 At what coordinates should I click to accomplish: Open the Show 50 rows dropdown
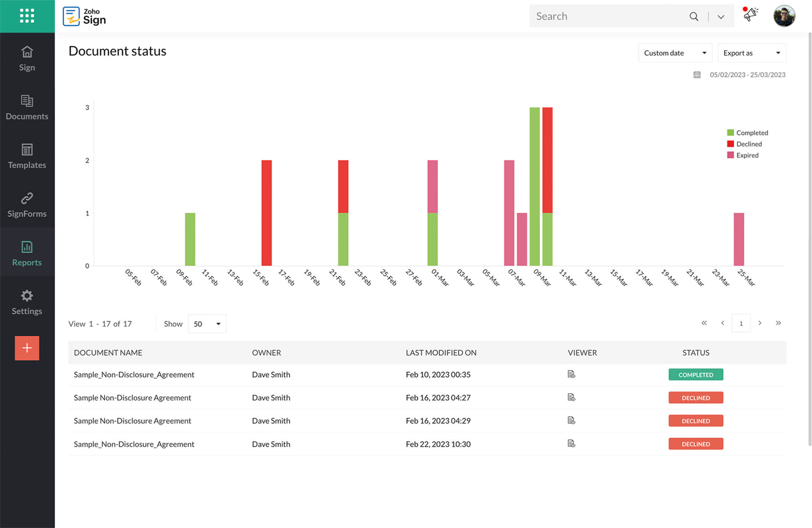tap(207, 324)
